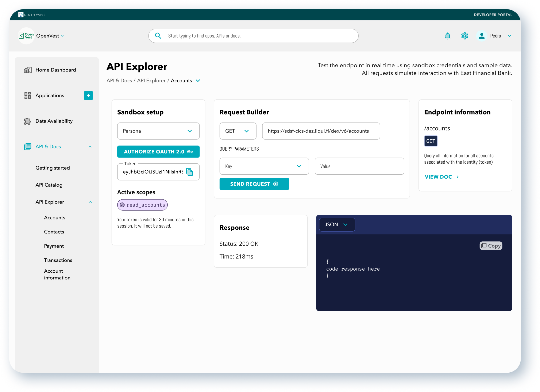Open settings via the gear icon
The height and width of the screenshot is (392, 540).
coord(464,36)
